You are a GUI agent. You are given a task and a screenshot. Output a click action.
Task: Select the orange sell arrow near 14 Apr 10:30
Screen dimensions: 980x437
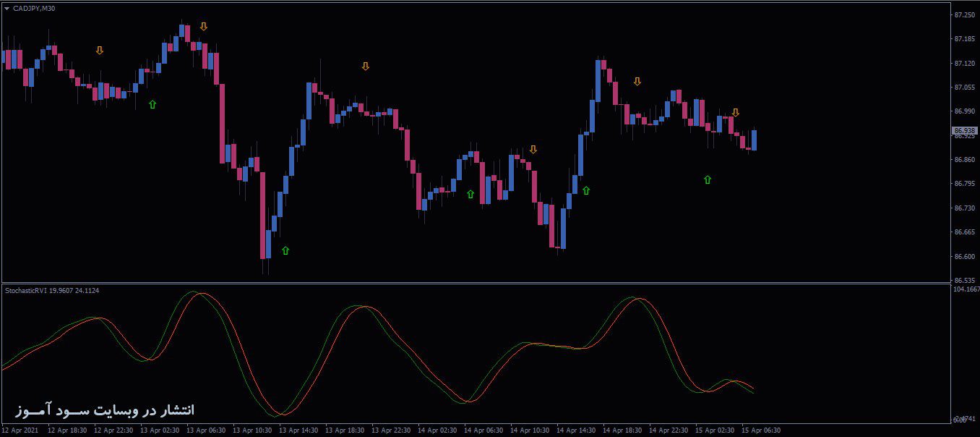point(533,148)
